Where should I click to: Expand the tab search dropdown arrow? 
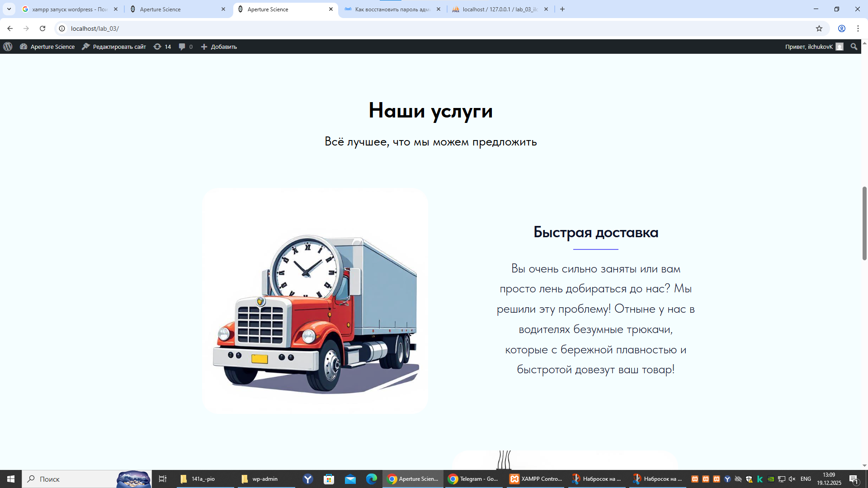tap(9, 9)
